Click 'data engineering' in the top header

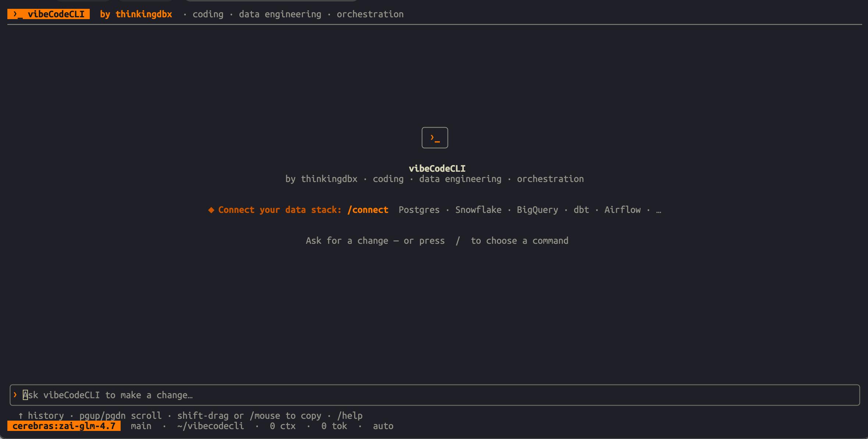pyautogui.click(x=280, y=14)
